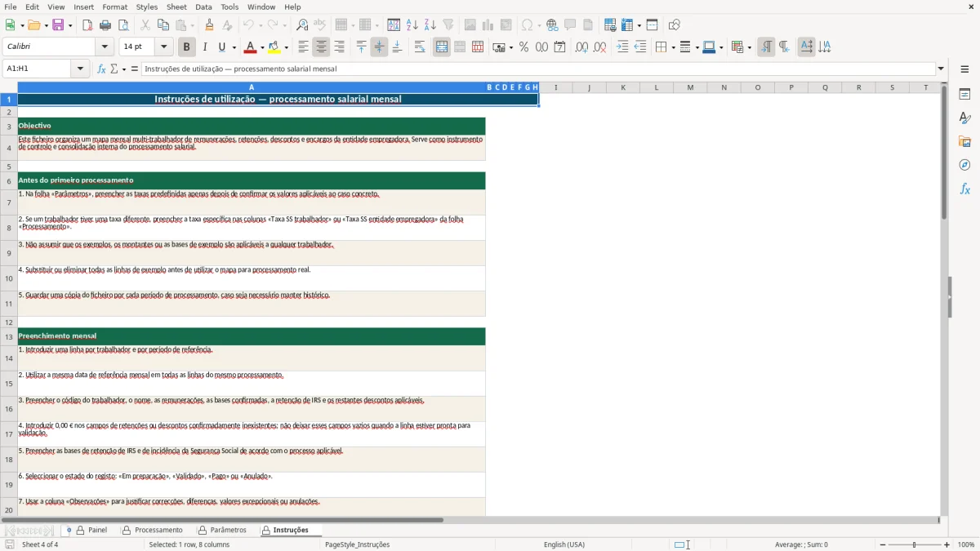Image resolution: width=980 pixels, height=551 pixels.
Task: Click the Zoom in plus button
Action: (947, 544)
